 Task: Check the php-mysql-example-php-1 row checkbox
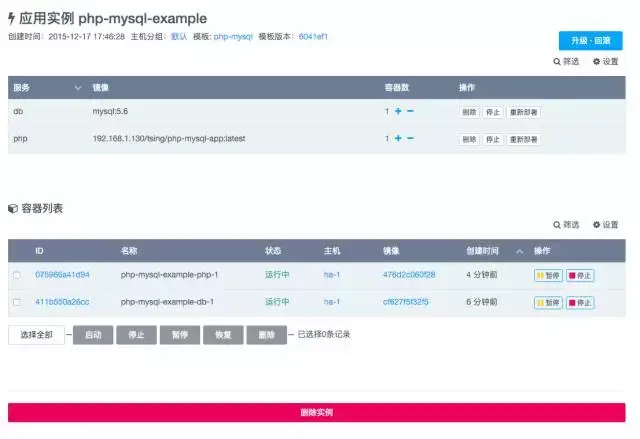point(17,275)
